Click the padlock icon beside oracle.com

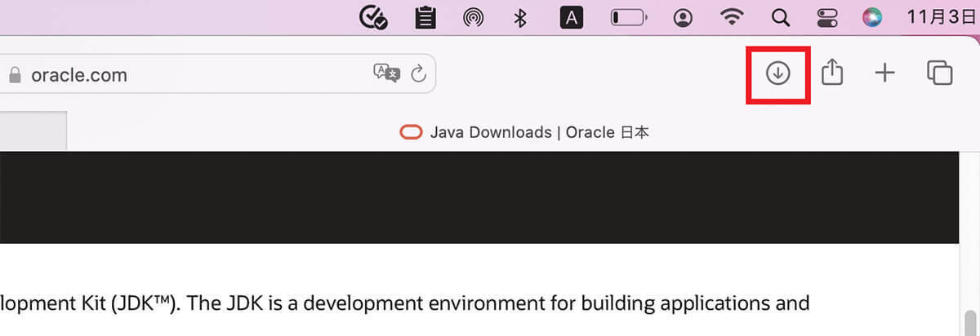(13, 76)
